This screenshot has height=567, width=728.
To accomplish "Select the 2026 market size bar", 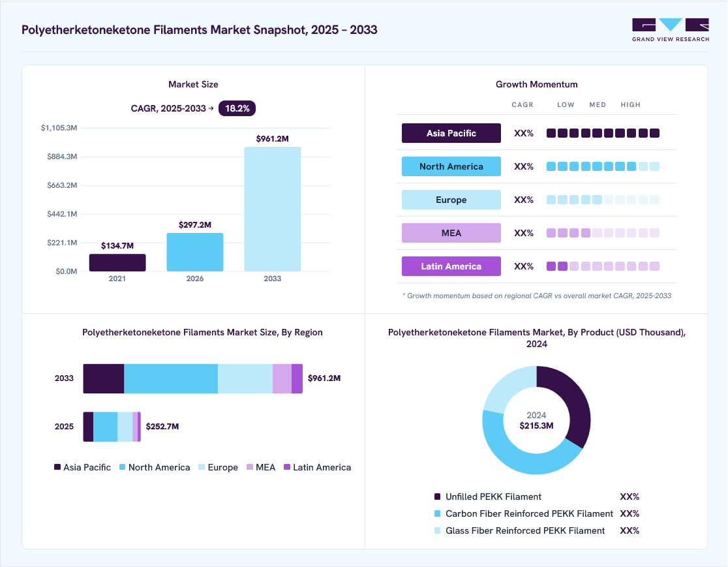I will coord(195,252).
